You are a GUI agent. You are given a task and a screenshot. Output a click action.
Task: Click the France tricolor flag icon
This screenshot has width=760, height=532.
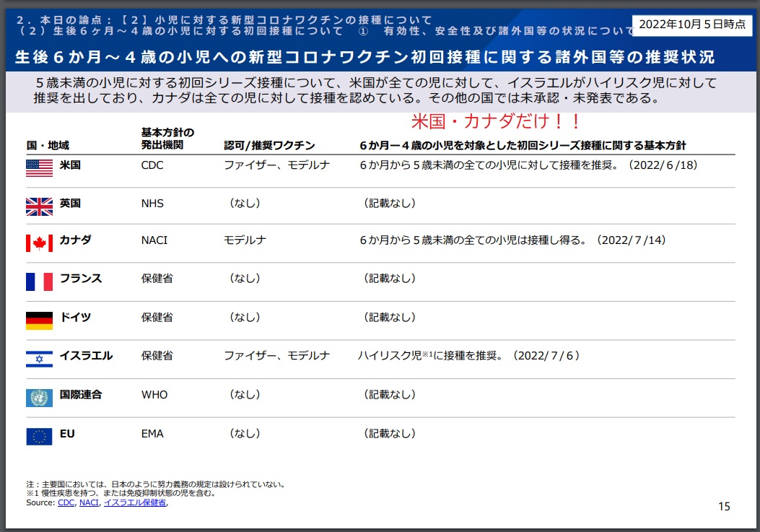click(39, 282)
